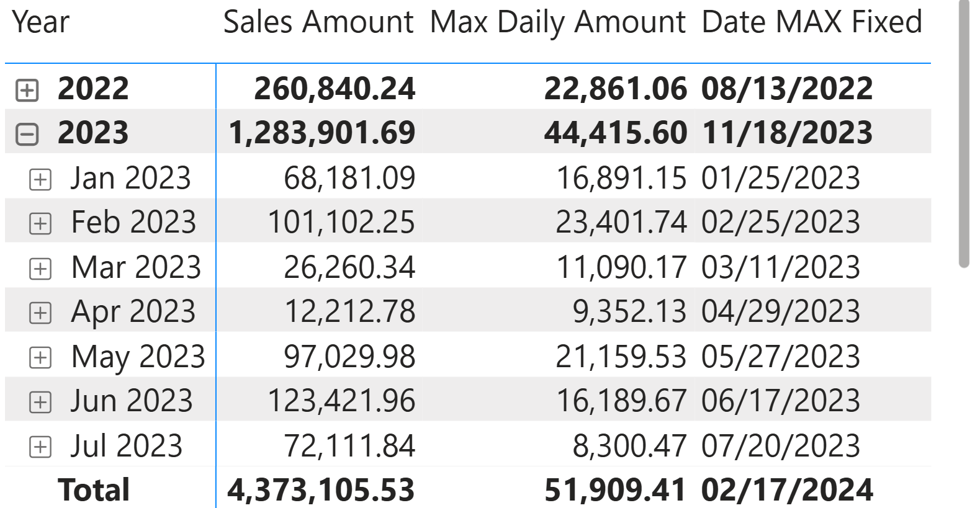Image resolution: width=980 pixels, height=508 pixels.
Task: Sort by Max Daily Amount column header
Action: [x=557, y=22]
